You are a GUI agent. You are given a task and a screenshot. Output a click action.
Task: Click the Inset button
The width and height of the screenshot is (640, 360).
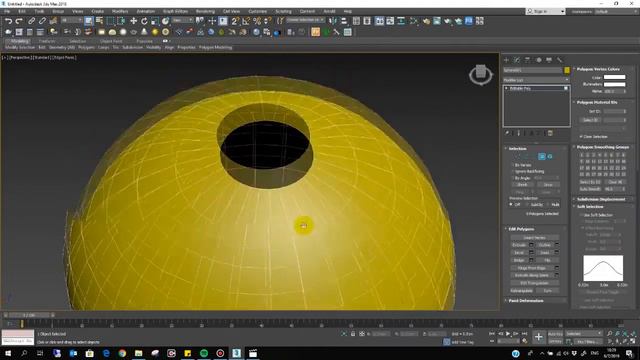(x=545, y=253)
